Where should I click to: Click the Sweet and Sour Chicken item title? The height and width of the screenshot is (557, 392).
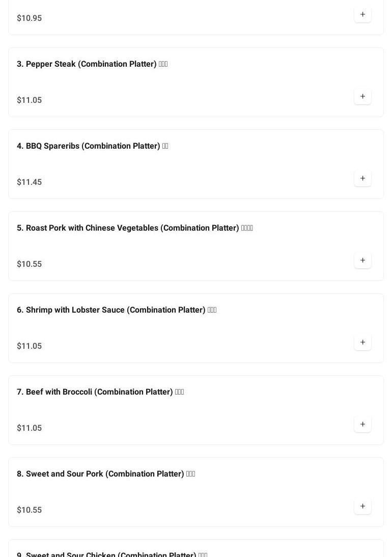tap(111, 554)
